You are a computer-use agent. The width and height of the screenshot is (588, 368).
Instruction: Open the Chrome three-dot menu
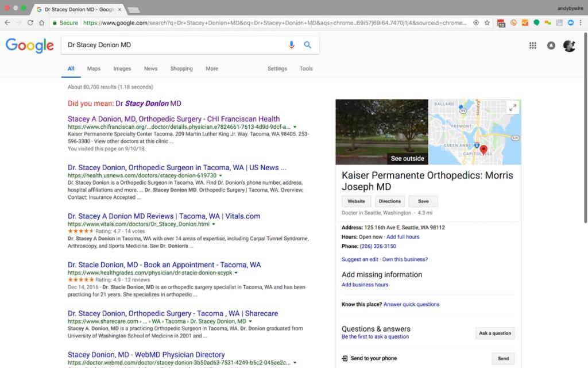(x=581, y=23)
